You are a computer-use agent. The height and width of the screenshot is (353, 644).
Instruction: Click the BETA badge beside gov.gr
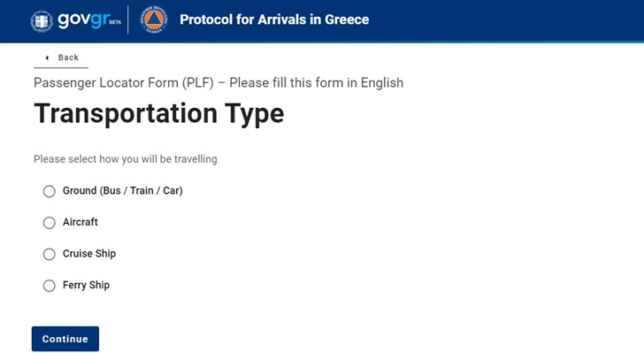[115, 22]
